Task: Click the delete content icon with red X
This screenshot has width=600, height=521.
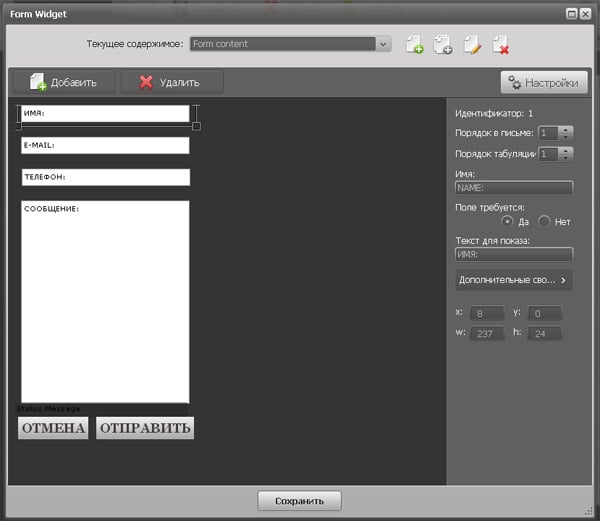Action: pos(500,44)
